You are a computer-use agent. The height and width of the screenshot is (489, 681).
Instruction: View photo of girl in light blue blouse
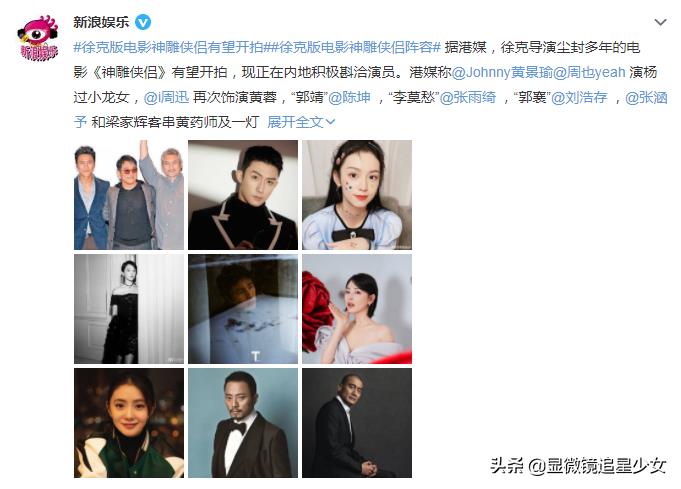coord(357,195)
